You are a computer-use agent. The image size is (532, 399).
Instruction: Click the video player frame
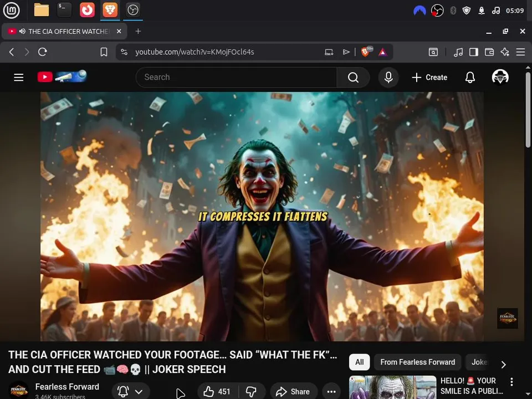pos(262,217)
